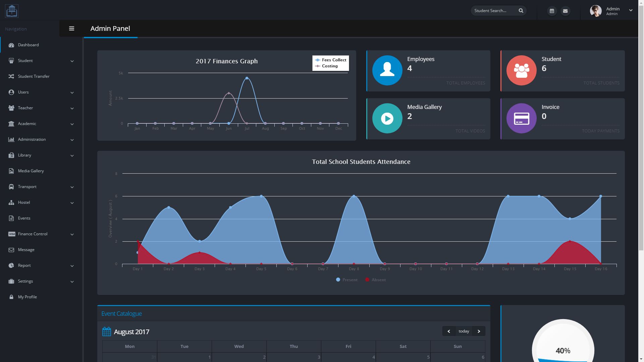
Task: Click the school logo icon
Action: [x=12, y=11]
